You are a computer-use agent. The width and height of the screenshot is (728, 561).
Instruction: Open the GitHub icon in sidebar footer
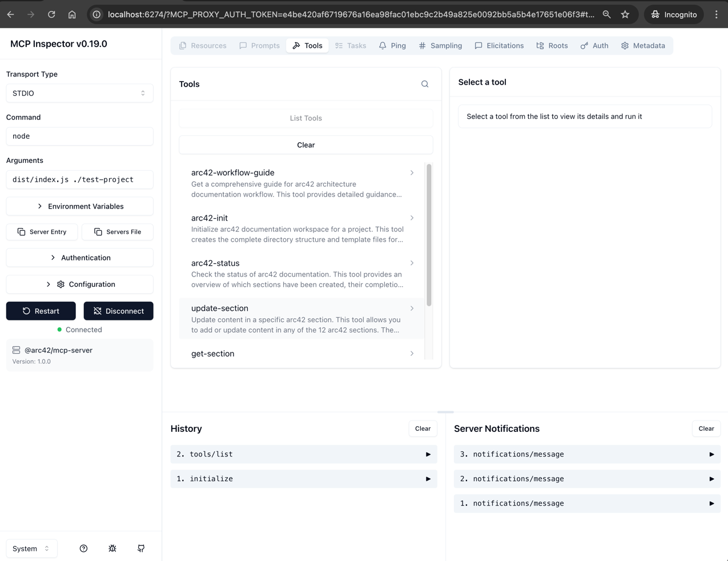[141, 548]
